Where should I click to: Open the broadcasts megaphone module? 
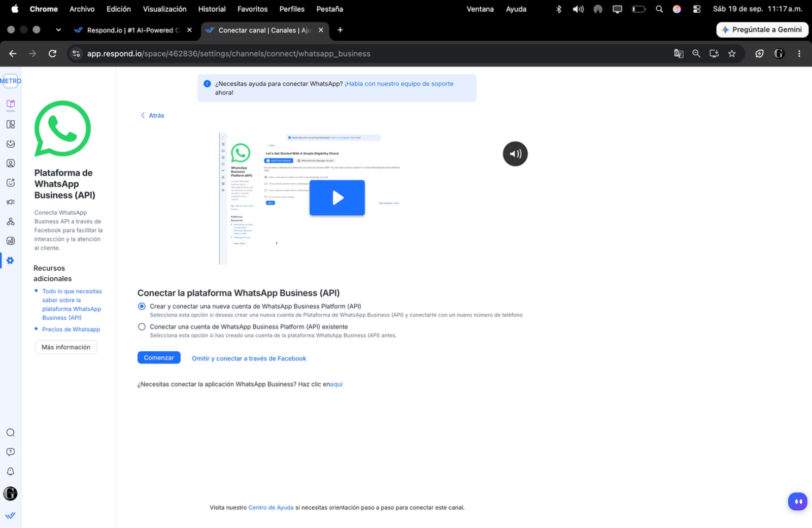pos(11,202)
